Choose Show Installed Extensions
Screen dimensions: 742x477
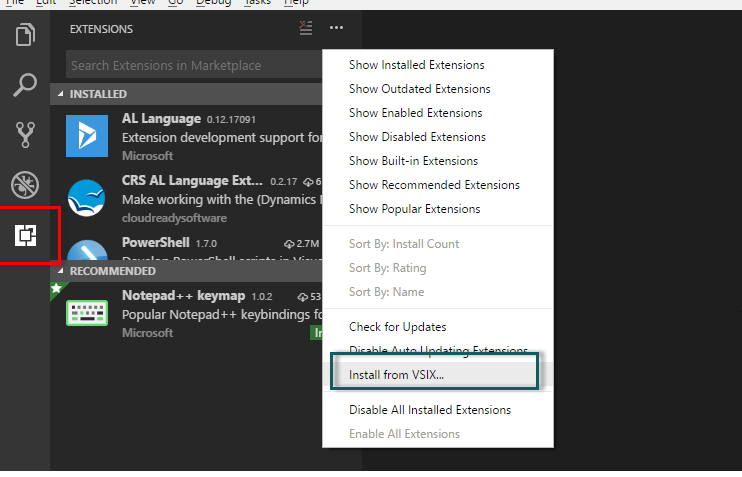(416, 65)
